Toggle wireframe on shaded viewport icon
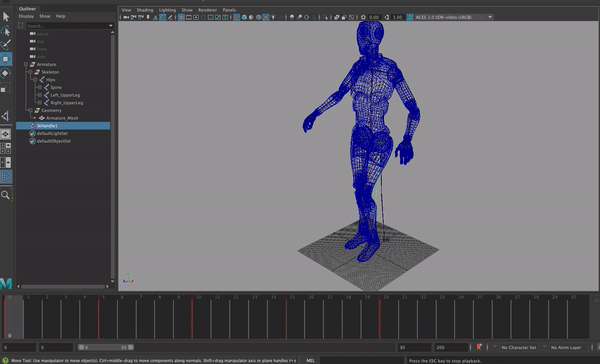This screenshot has height=364, width=600. [x=259, y=17]
